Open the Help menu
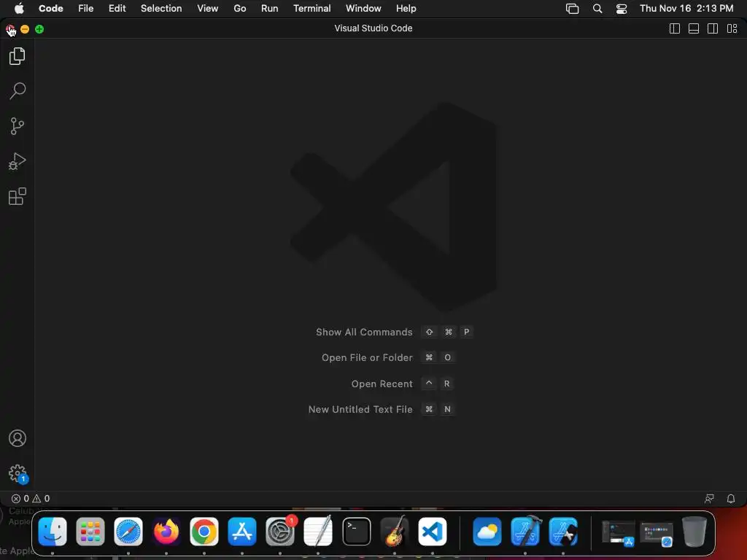 [406, 9]
